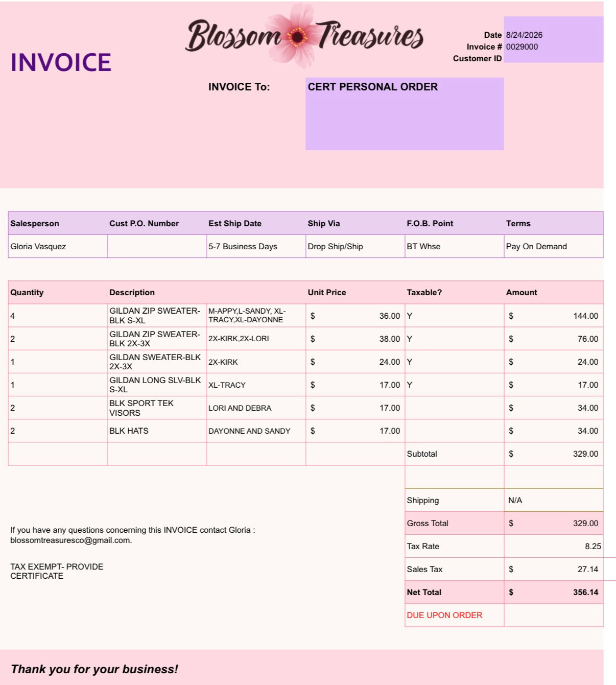Viewport: 616px width, 685px height.
Task: Select the sales tax amount 27.14
Action: click(553, 569)
